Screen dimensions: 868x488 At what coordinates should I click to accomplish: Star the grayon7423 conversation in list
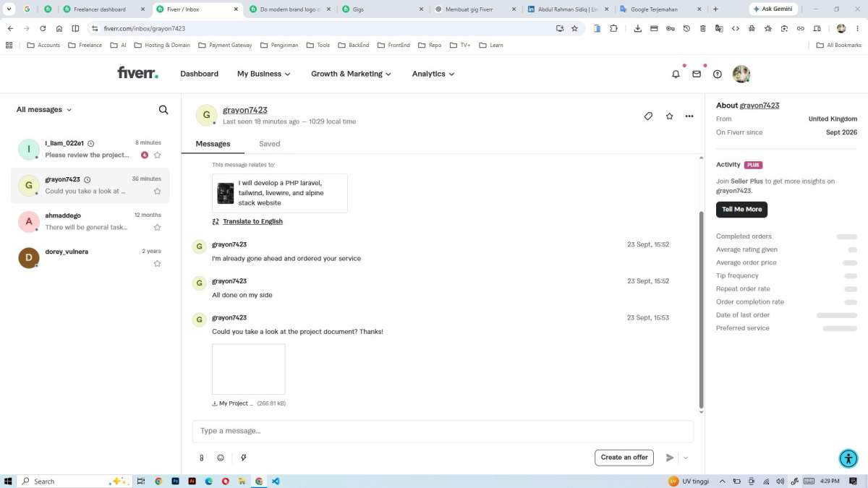tap(157, 191)
